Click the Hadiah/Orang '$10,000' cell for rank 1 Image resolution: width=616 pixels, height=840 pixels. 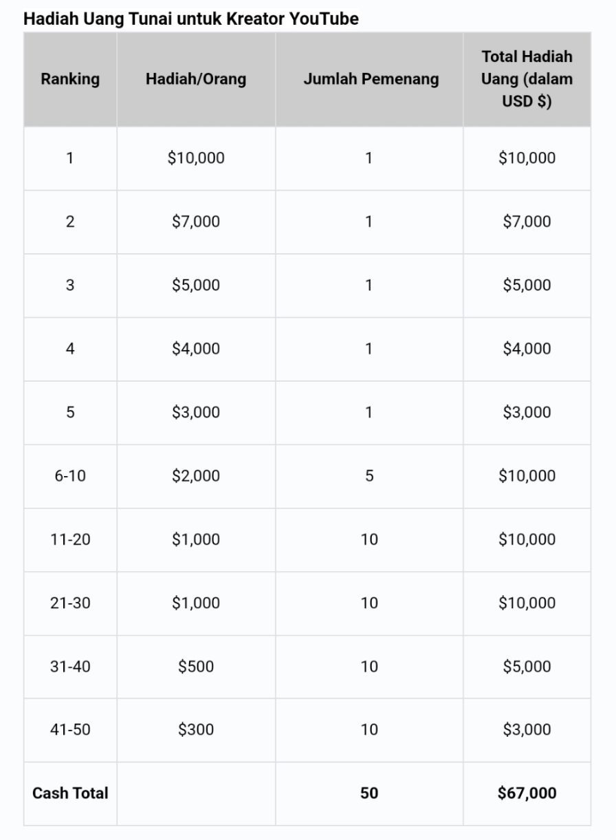point(196,158)
